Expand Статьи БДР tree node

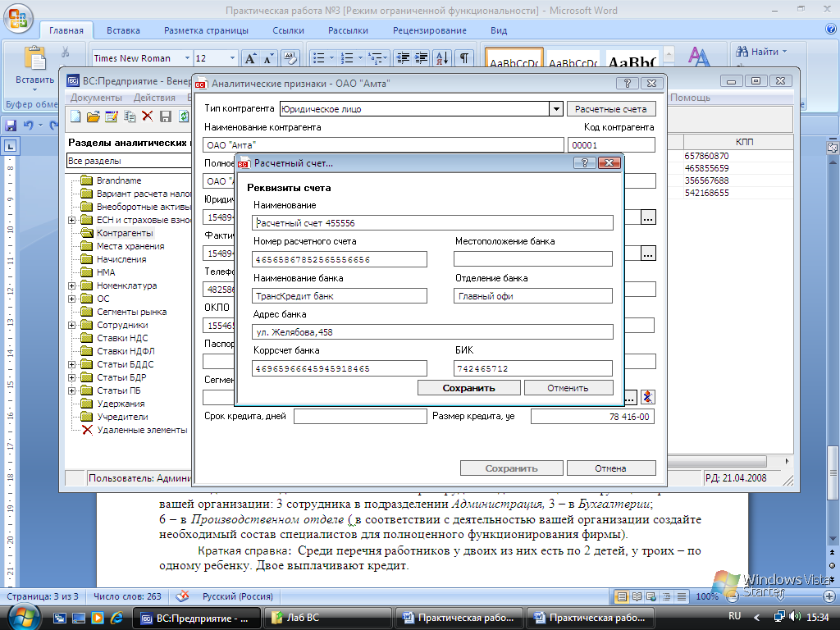click(72, 377)
